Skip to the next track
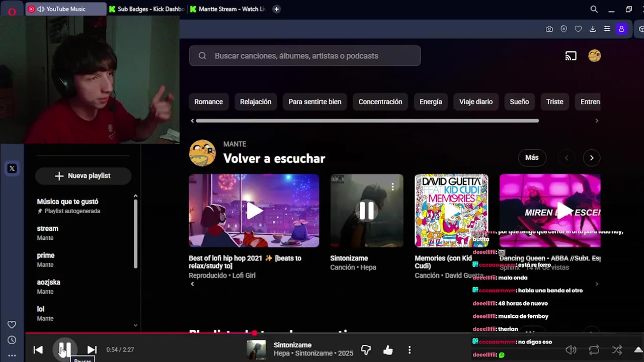644x362 pixels. point(92,350)
